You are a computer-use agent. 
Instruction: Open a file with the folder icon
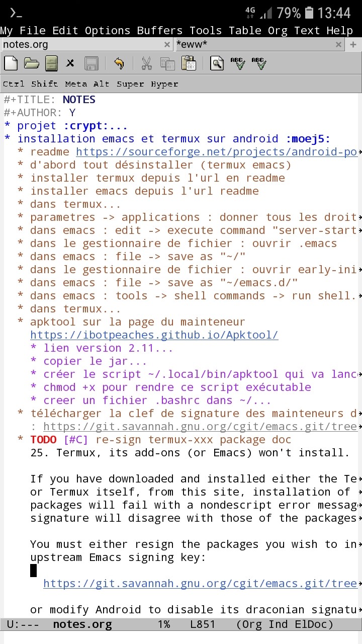click(31, 63)
